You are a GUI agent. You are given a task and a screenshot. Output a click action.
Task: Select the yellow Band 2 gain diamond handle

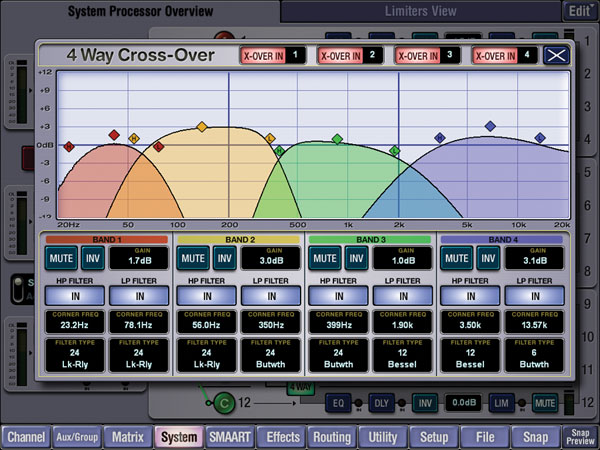point(202,127)
